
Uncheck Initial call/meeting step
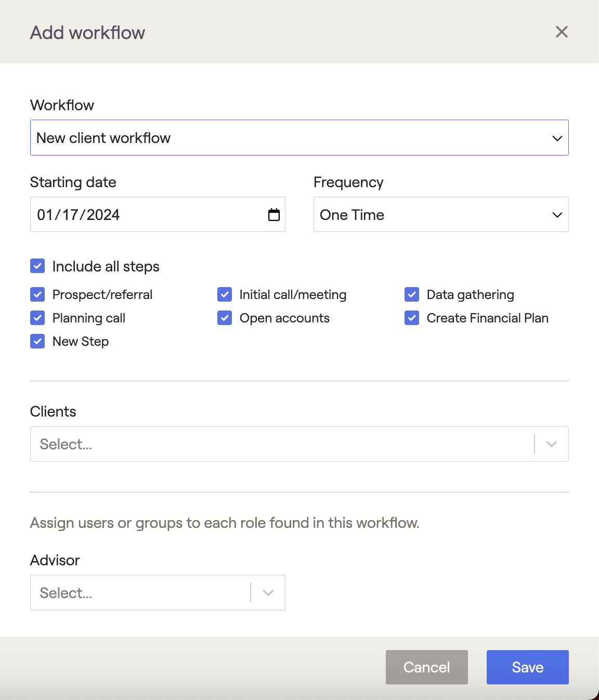click(225, 294)
